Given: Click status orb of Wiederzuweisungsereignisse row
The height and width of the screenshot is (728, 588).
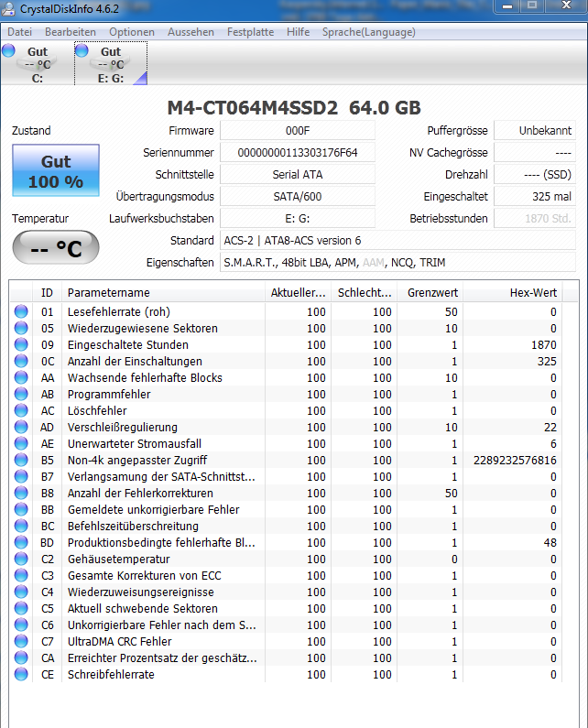Looking at the screenshot, I should tap(21, 592).
